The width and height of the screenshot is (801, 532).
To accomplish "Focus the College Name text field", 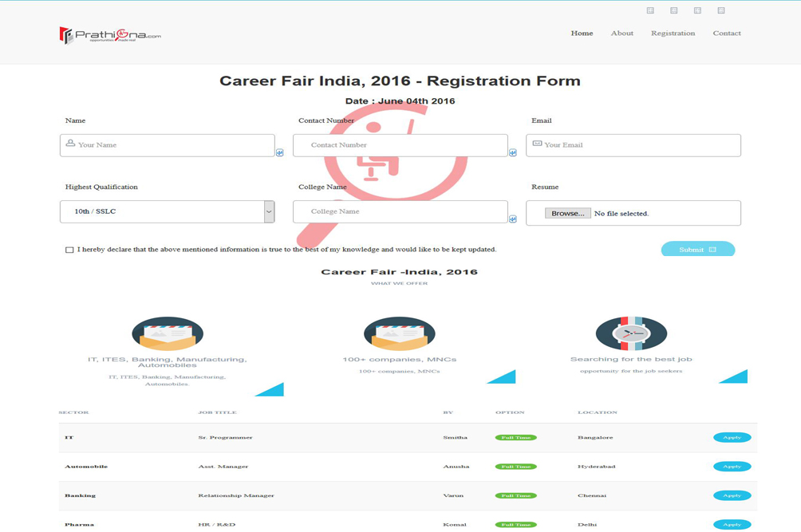I will point(399,211).
